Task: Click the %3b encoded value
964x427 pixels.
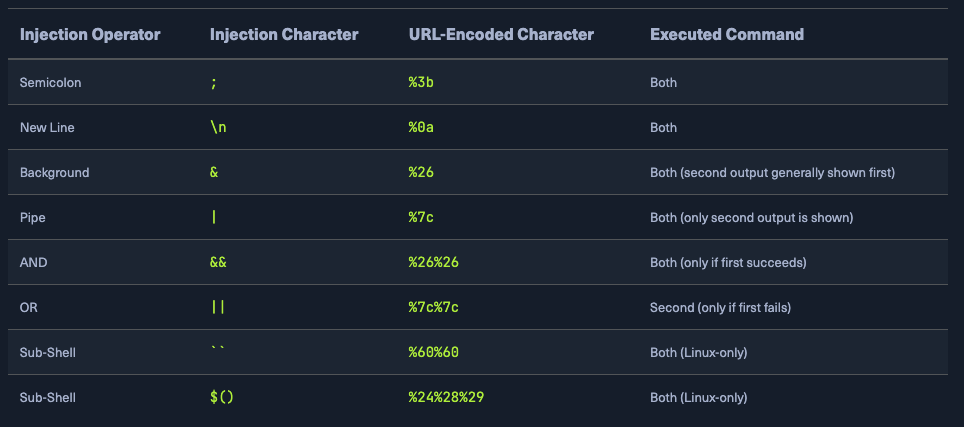Action: pyautogui.click(x=420, y=83)
